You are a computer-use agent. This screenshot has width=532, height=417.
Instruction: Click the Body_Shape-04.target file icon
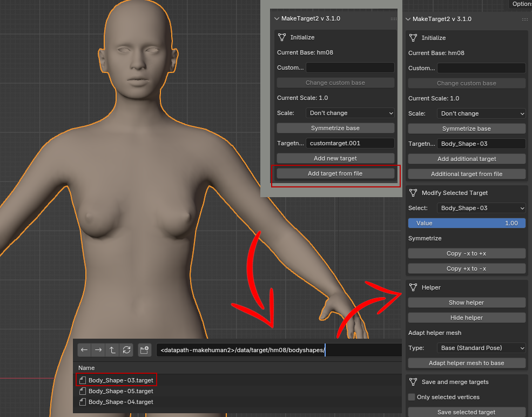pos(83,402)
